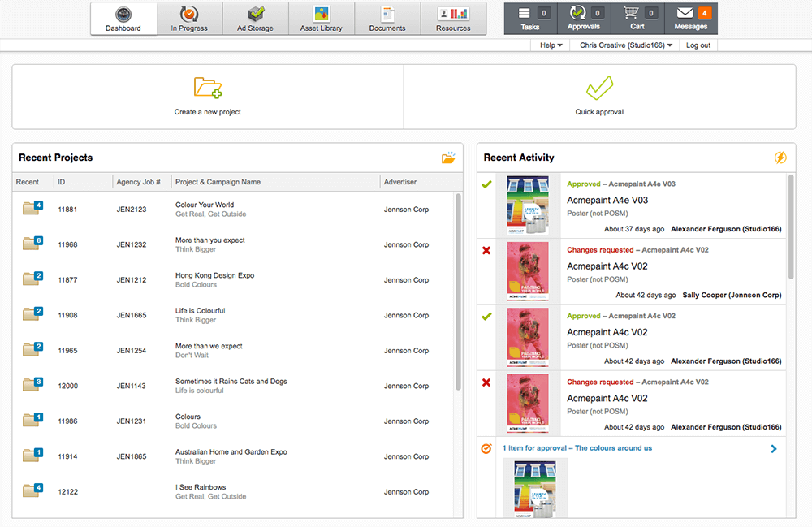Click the Log out link
This screenshot has height=527, width=812.
[x=698, y=45]
